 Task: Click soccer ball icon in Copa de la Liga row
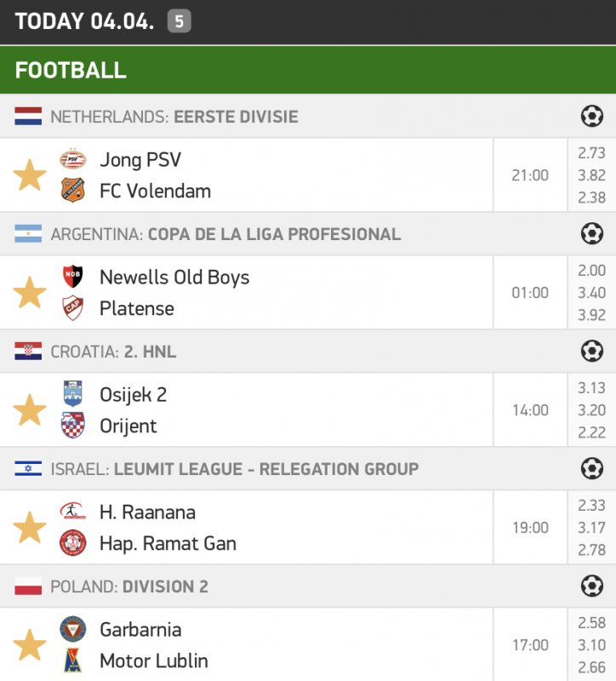591,233
